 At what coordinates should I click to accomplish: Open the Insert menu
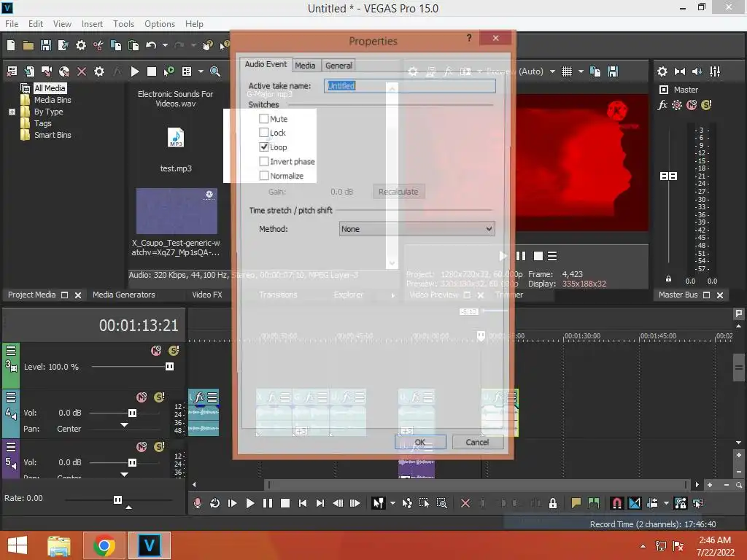point(92,24)
